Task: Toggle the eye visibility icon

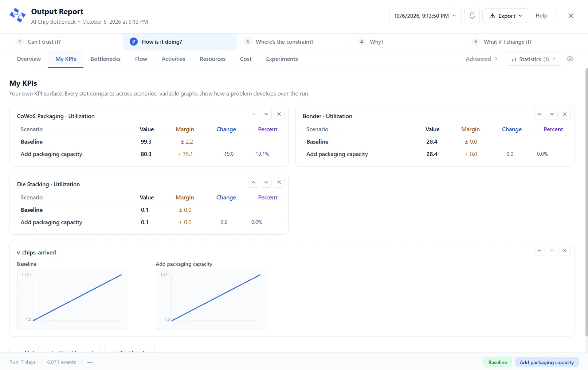Action: tap(570, 59)
